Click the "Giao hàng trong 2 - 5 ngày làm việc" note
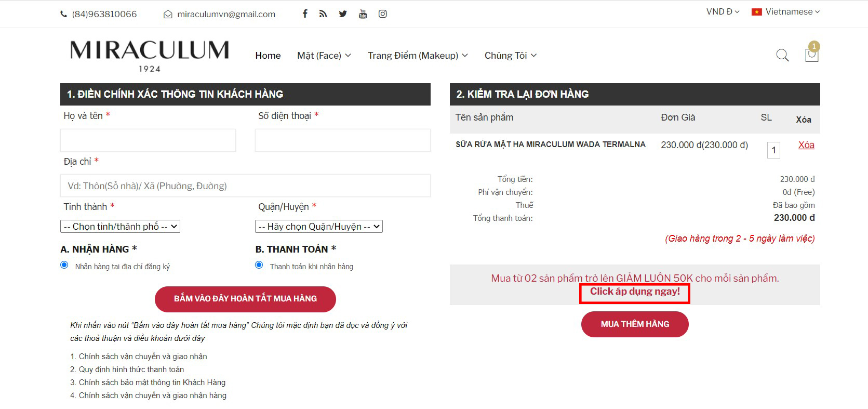 740,239
